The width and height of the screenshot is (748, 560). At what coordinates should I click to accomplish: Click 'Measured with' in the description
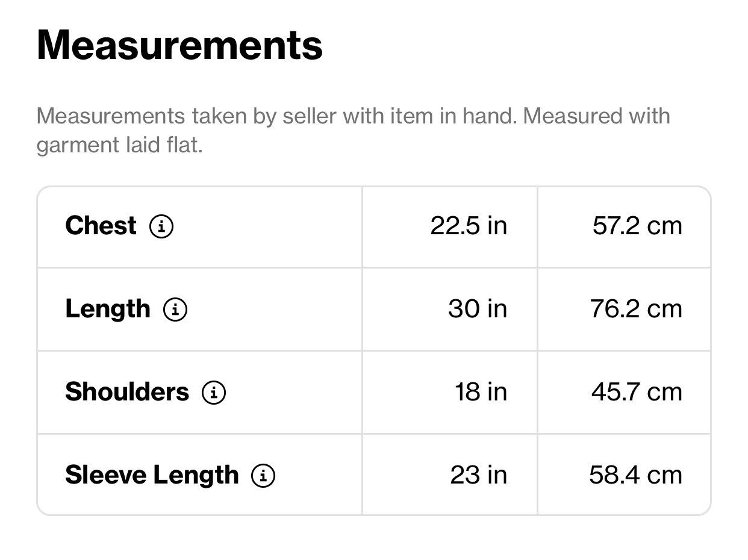(596, 115)
